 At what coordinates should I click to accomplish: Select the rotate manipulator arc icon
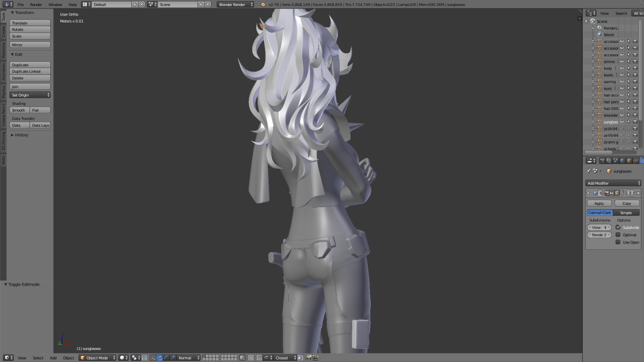166,358
